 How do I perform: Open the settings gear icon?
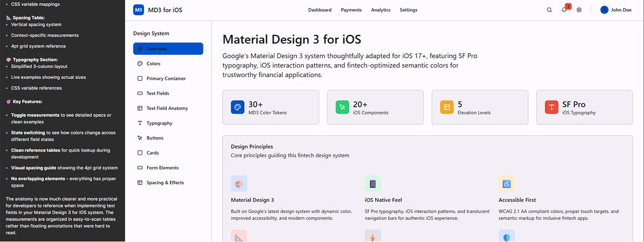(x=579, y=10)
